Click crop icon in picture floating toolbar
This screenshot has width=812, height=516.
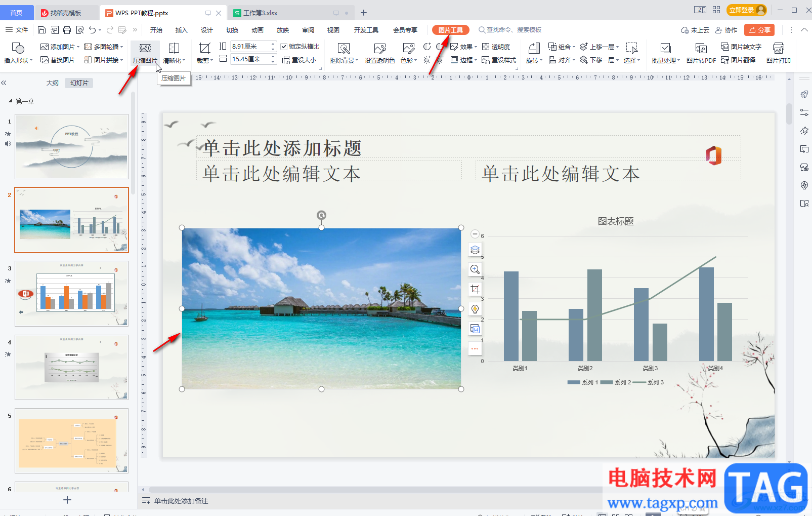475,289
